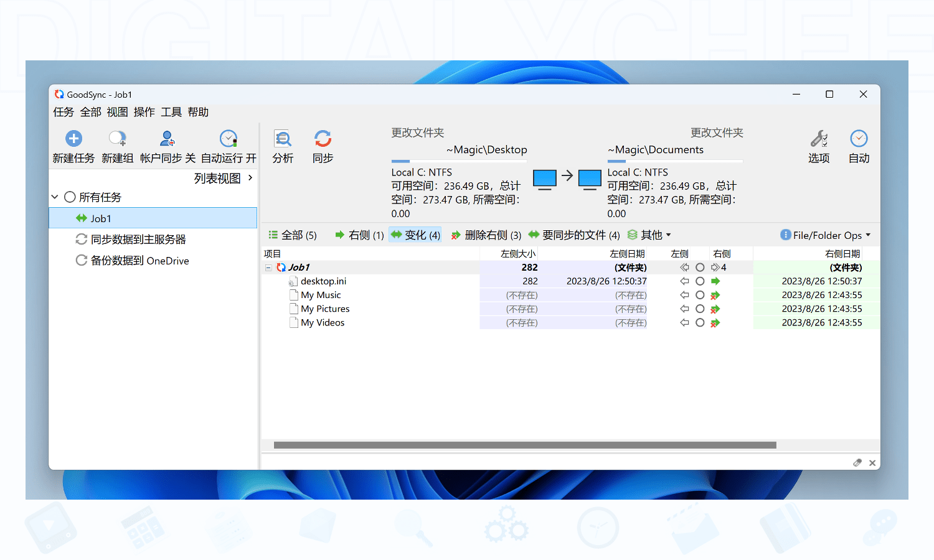
Task: Open Options (选项) wrench icon
Action: point(819,139)
